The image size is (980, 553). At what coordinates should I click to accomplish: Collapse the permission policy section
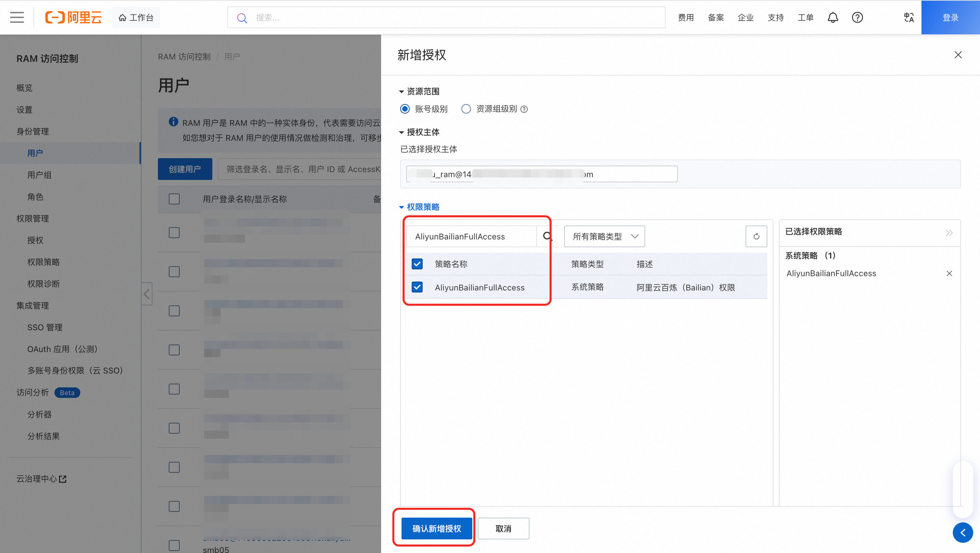click(419, 207)
